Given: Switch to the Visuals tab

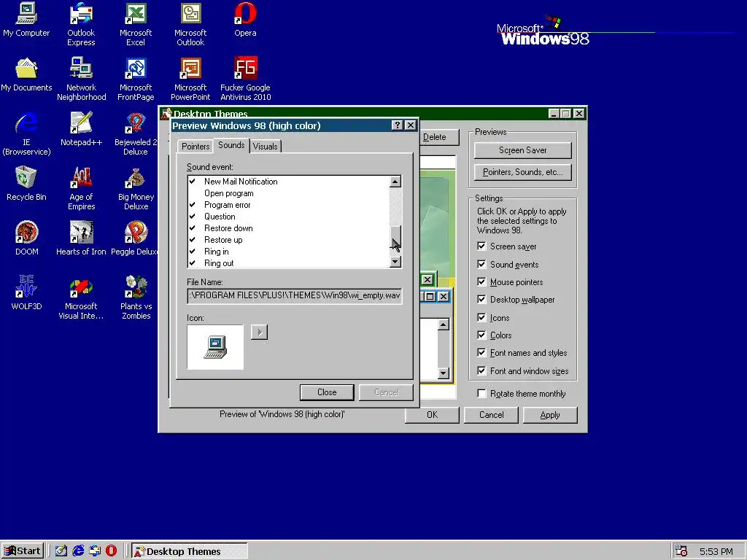Looking at the screenshot, I should (x=266, y=146).
